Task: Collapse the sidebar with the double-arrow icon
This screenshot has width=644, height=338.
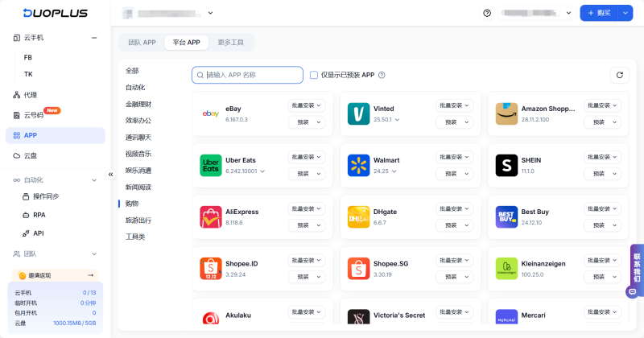Action: (111, 174)
